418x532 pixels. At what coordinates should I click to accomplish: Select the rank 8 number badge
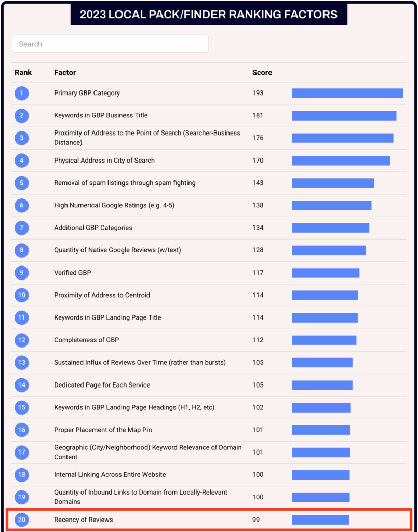(22, 250)
